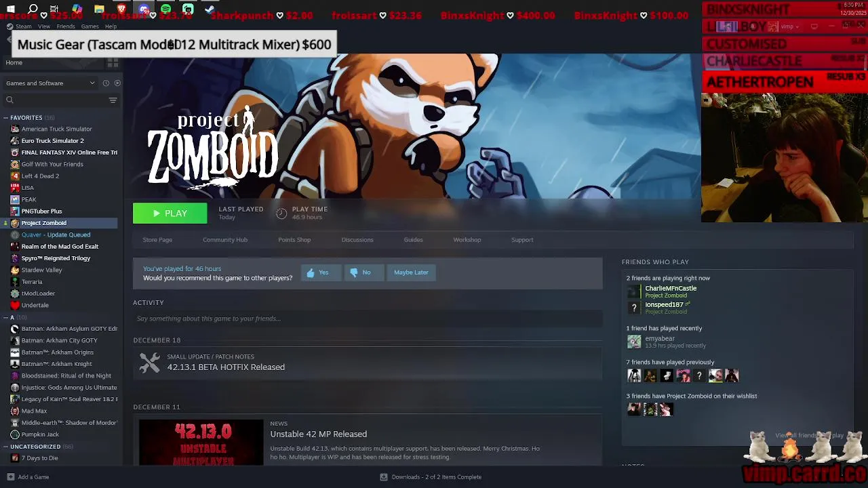The width and height of the screenshot is (868, 488).
Task: Select Euro Truck Simulator 2 game icon
Action: pos(15,141)
